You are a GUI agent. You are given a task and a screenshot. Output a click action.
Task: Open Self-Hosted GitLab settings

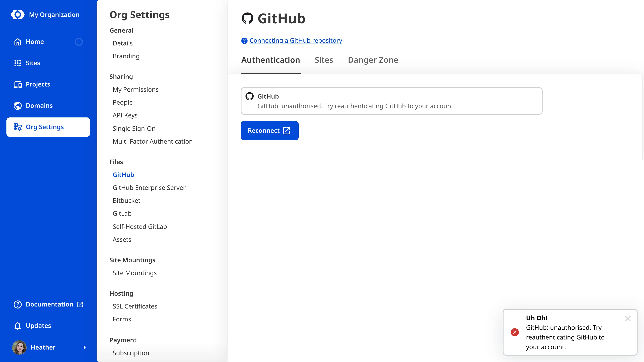tap(140, 227)
